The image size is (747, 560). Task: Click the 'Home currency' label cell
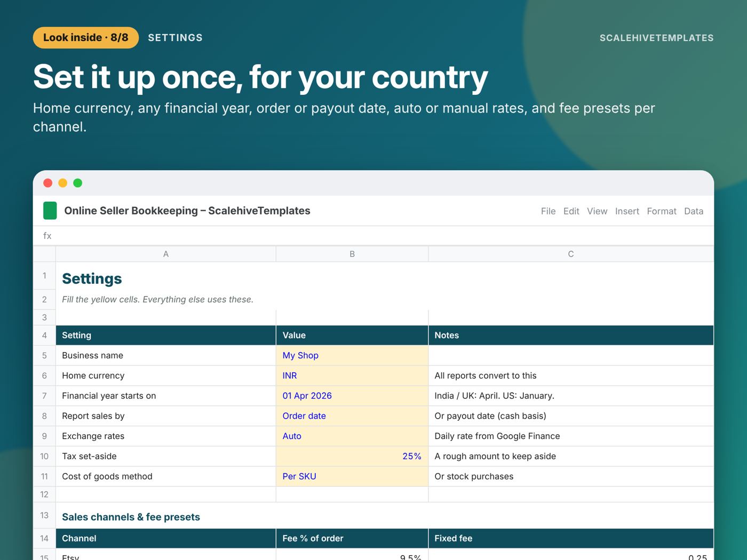tap(166, 376)
